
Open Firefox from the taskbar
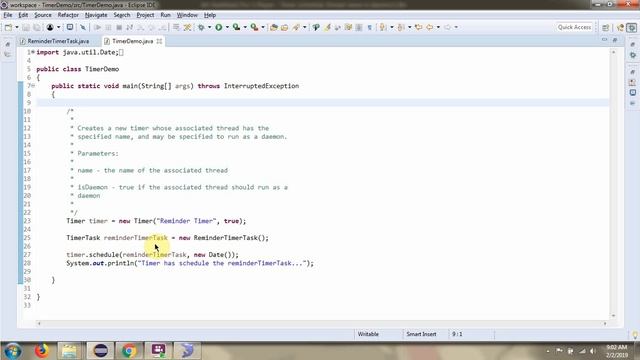click(x=41, y=351)
